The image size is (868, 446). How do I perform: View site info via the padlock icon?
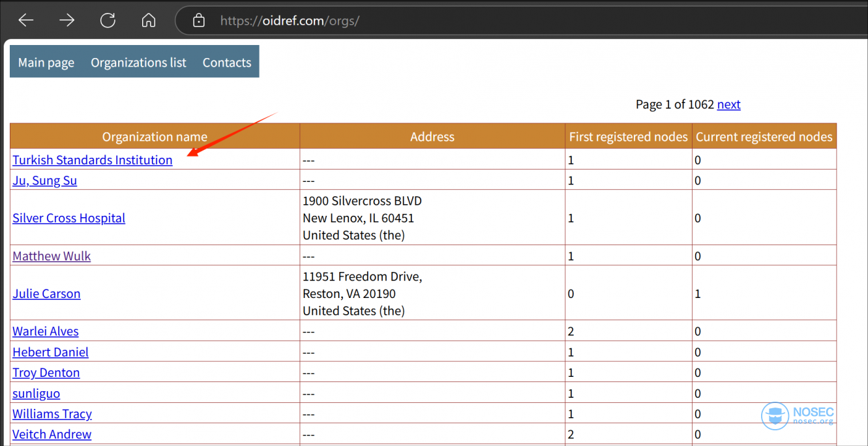[x=199, y=21]
